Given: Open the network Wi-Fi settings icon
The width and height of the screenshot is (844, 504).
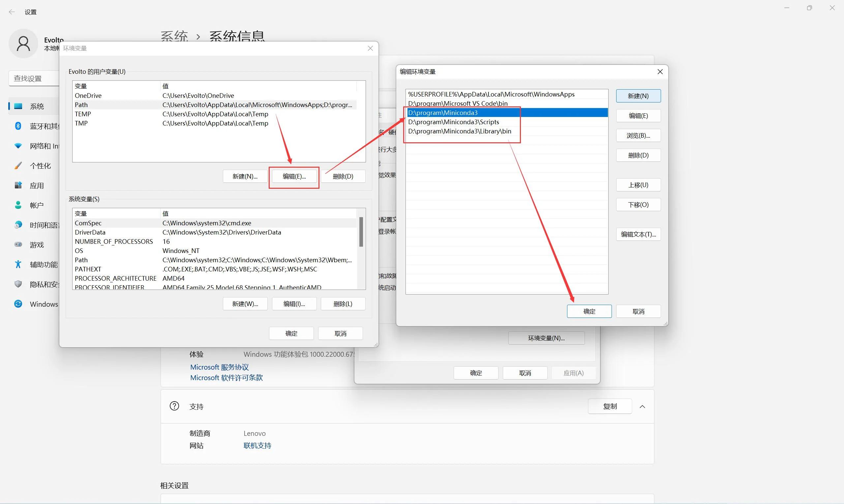Looking at the screenshot, I should [x=18, y=146].
